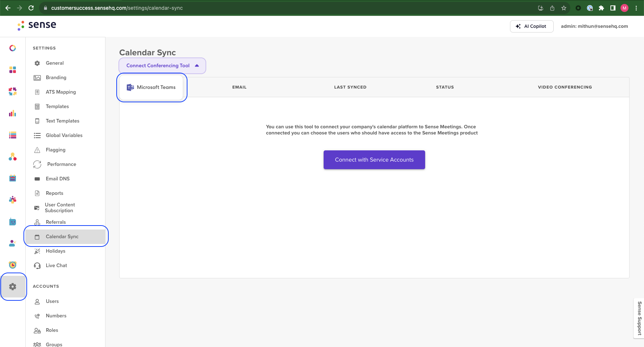Viewport: 644px width, 347px height.
Task: Click the browser share icon
Action: [x=552, y=8]
